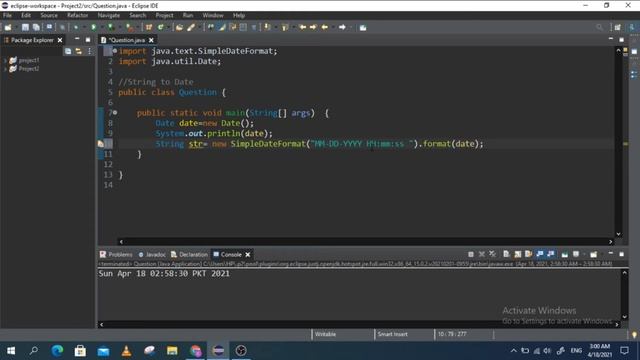This screenshot has width=640, height=360.
Task: Click Clear Console icon
Action: pyautogui.click(x=506, y=254)
